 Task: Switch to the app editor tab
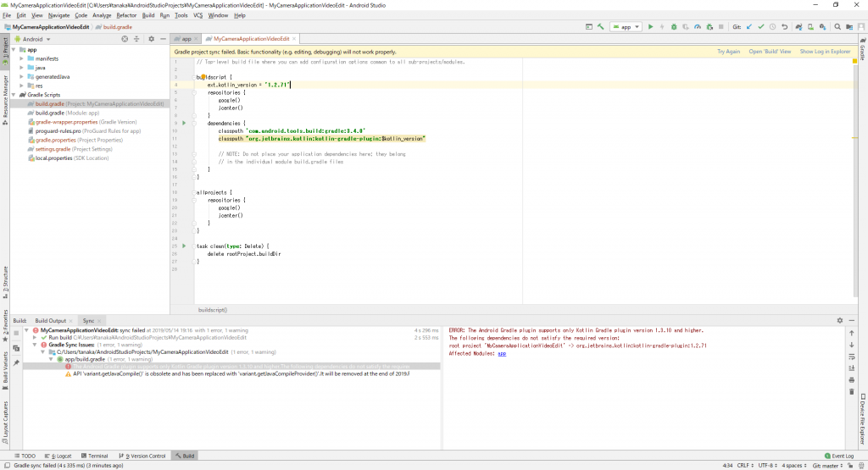tap(186, 39)
